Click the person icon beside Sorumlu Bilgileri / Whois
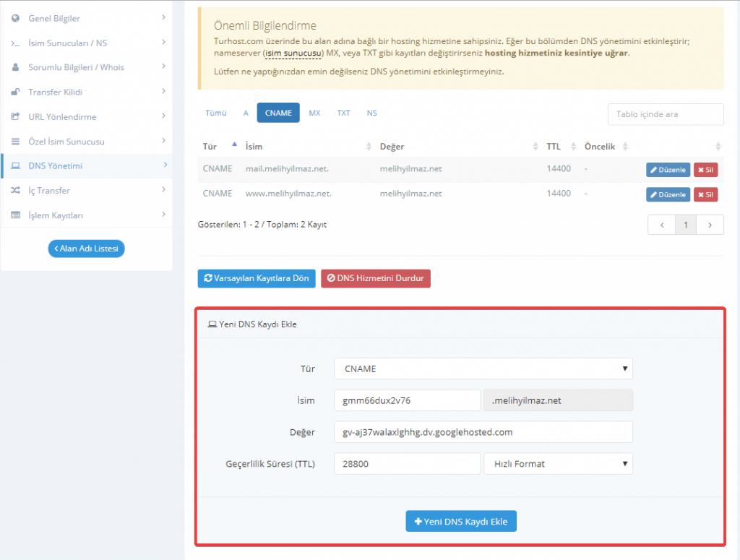The image size is (740, 560). (x=15, y=67)
